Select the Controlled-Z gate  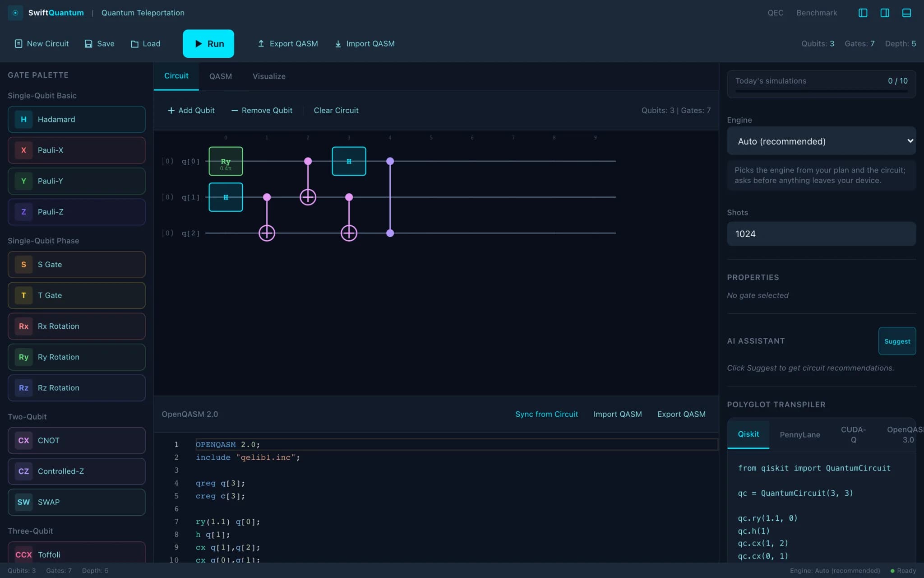77,471
